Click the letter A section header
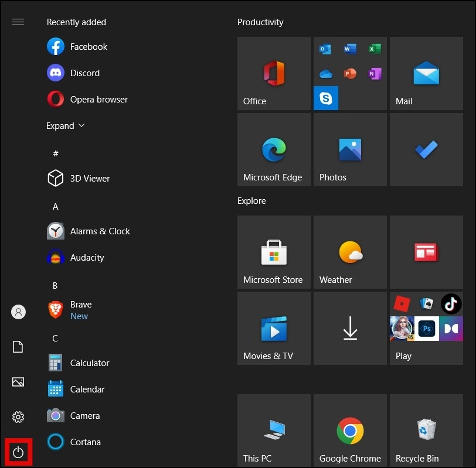Screen dimensions: 476x468 (56, 207)
